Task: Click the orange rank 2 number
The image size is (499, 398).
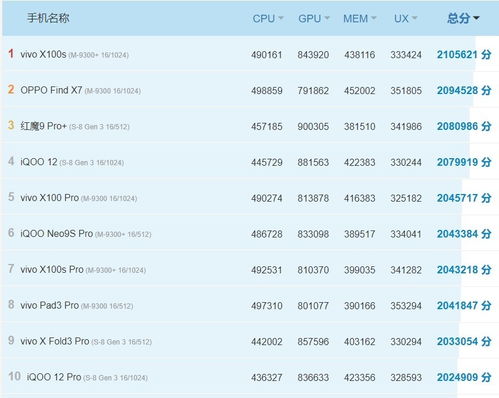Action: click(x=11, y=89)
